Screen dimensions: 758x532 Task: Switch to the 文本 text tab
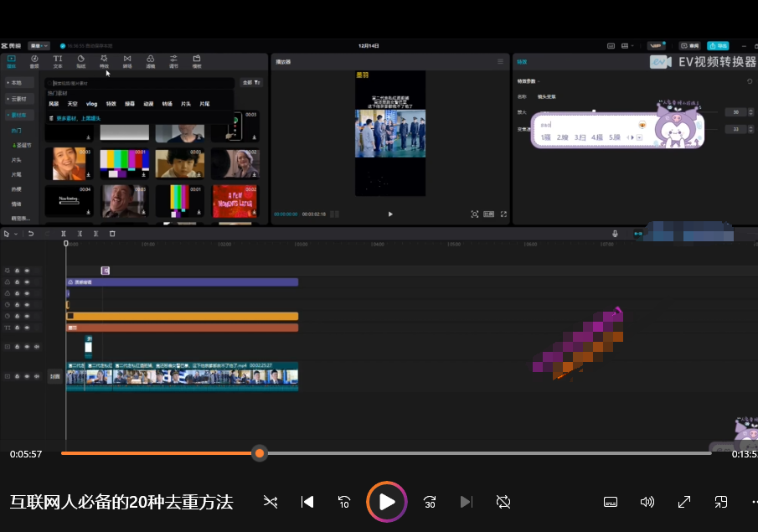pyautogui.click(x=58, y=61)
